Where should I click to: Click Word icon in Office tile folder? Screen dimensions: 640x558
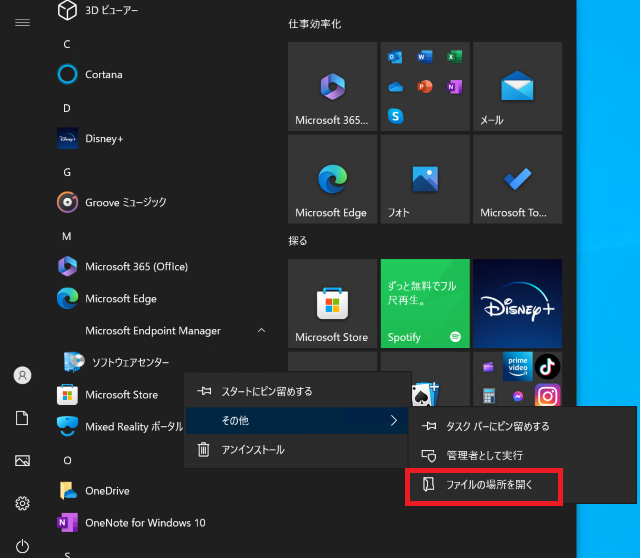pos(425,57)
